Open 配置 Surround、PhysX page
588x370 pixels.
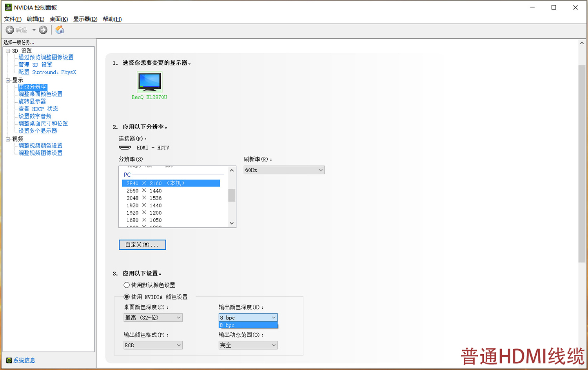click(x=47, y=72)
